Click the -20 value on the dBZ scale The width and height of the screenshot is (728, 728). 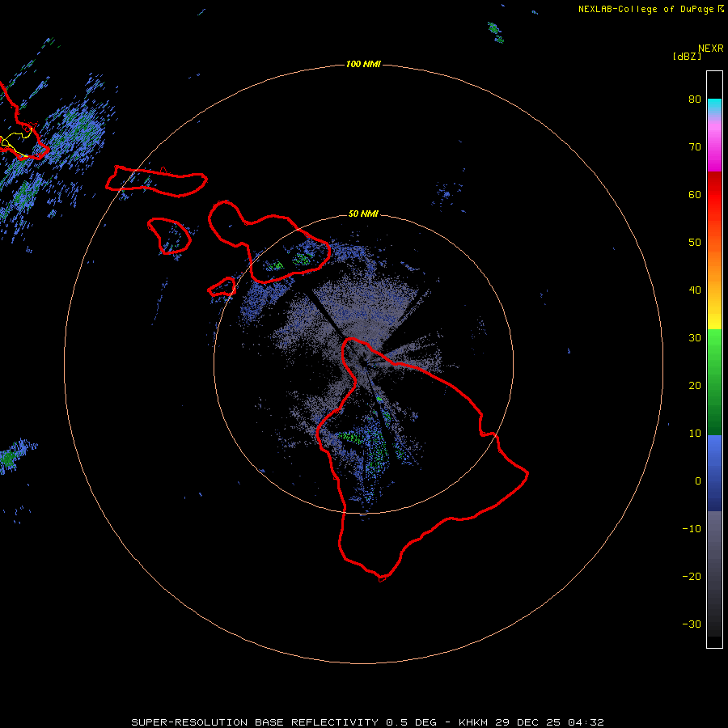(x=692, y=577)
